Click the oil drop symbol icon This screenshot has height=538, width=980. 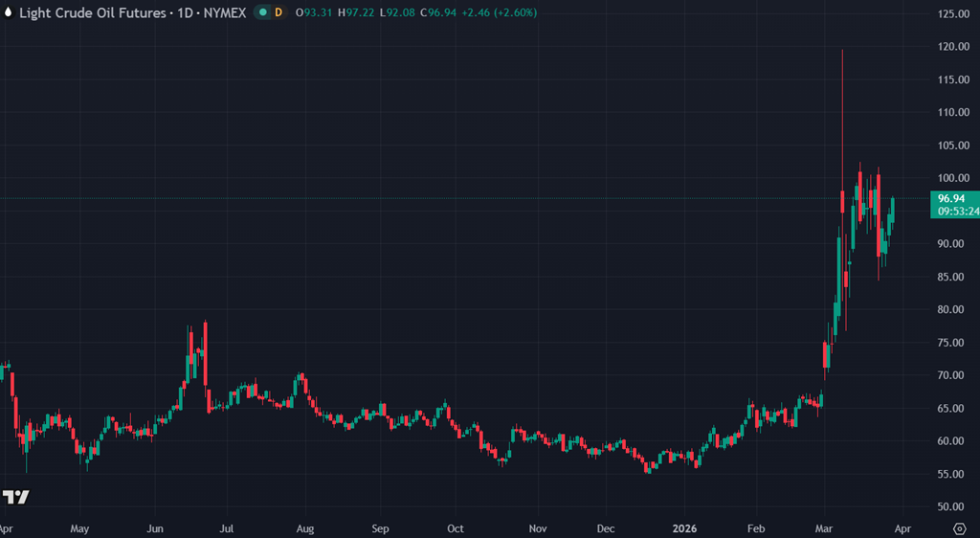[x=9, y=12]
